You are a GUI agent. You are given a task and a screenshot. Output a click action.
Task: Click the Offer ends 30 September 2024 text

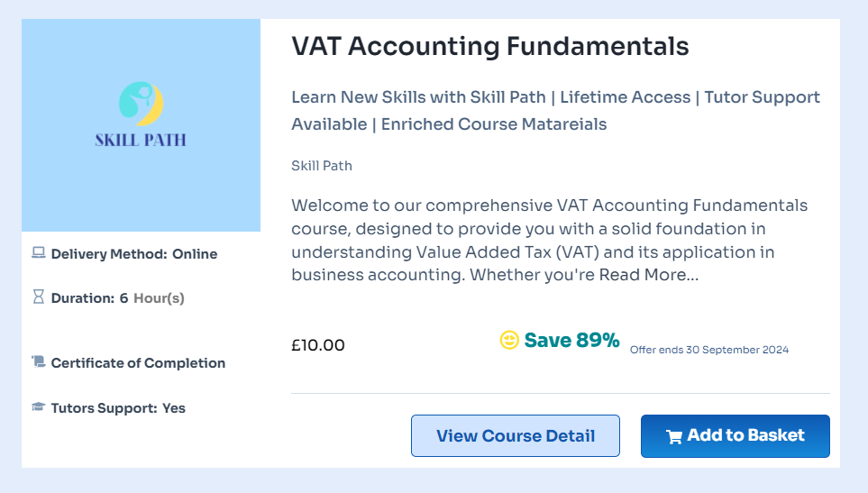pos(708,350)
